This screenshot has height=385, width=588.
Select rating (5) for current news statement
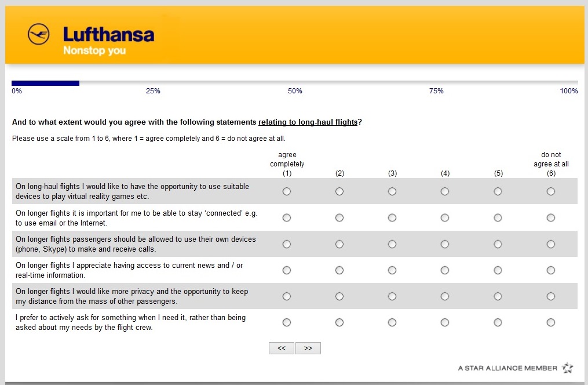(x=498, y=270)
